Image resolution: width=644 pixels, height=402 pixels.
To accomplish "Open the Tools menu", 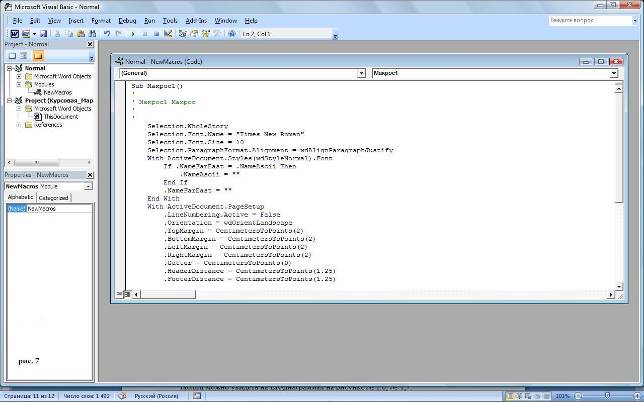I will 170,21.
